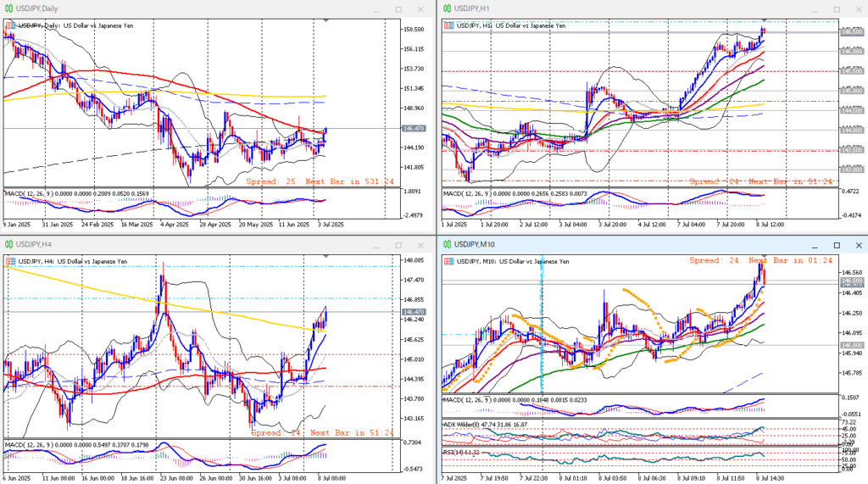
Task: Click the Spread 25 Next Bar text on Daily
Action: point(320,181)
